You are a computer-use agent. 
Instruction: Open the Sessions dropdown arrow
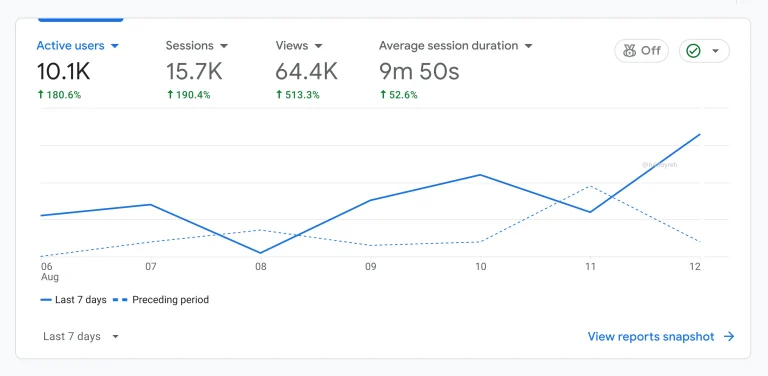pos(224,46)
